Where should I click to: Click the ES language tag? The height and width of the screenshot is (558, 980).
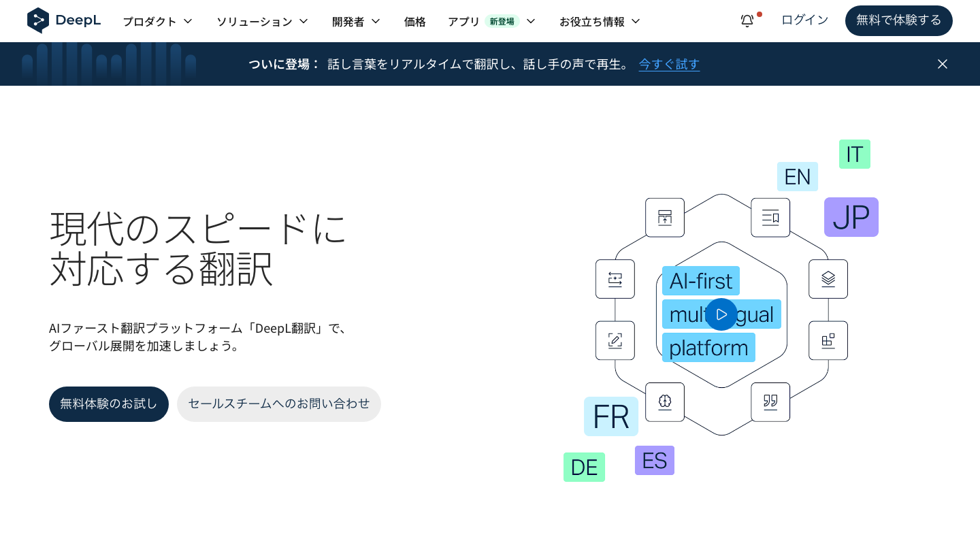click(x=655, y=461)
